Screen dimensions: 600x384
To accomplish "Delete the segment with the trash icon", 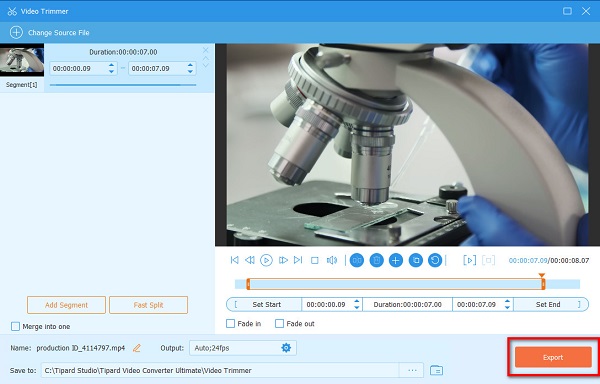I will (x=377, y=260).
